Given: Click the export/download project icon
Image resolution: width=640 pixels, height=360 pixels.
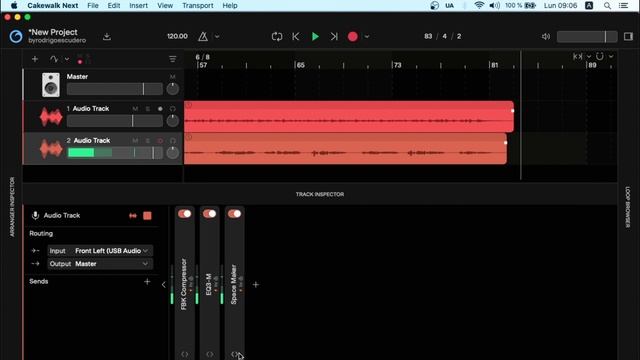Looking at the screenshot, I should tap(107, 37).
